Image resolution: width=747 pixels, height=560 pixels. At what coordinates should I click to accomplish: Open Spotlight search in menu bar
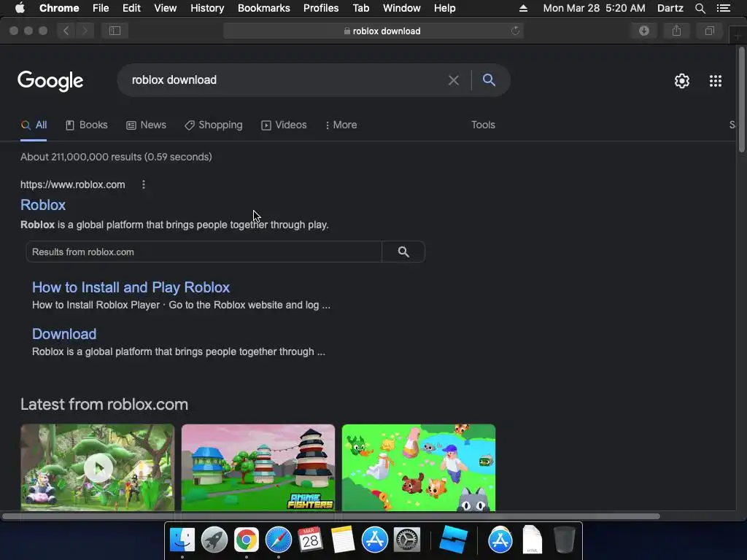pos(700,8)
